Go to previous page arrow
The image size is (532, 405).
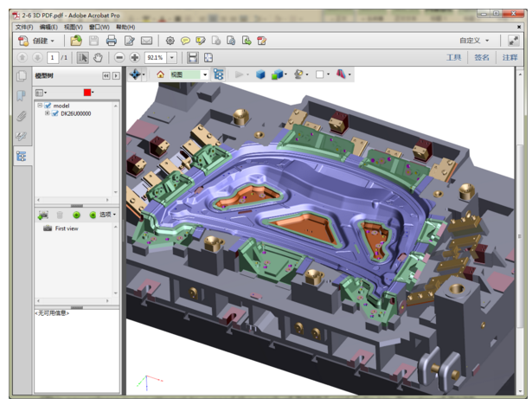[22, 57]
